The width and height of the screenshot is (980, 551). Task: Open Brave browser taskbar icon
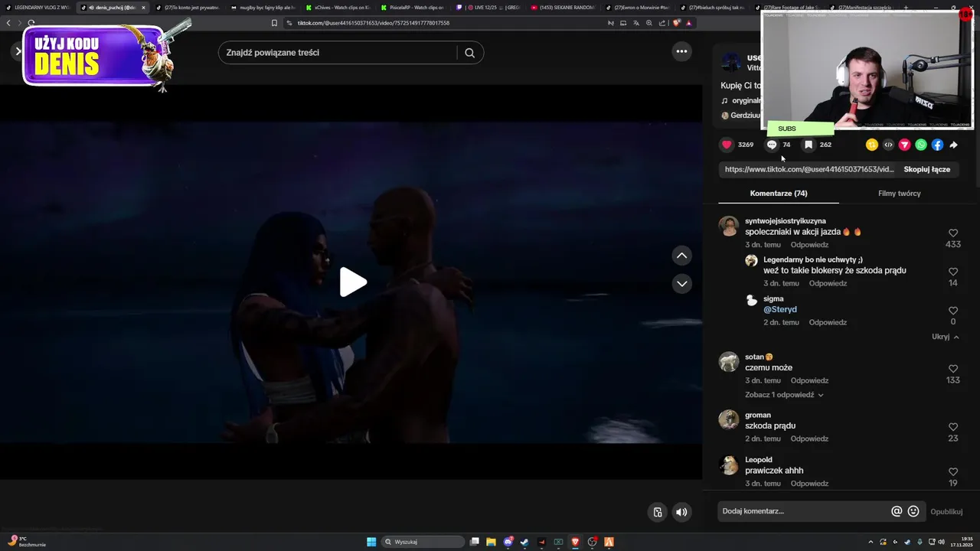coord(575,542)
